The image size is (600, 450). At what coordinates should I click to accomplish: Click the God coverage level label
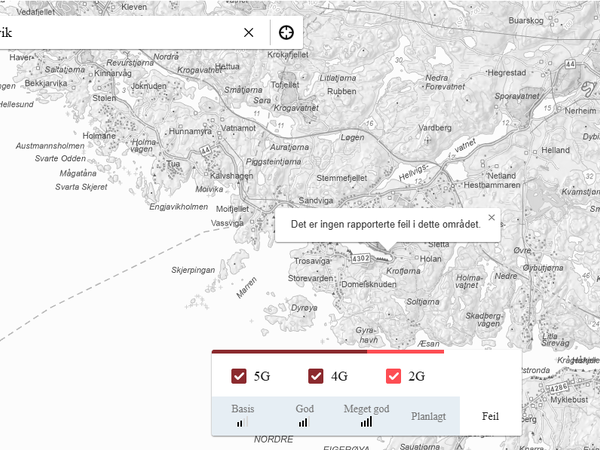[x=304, y=408]
